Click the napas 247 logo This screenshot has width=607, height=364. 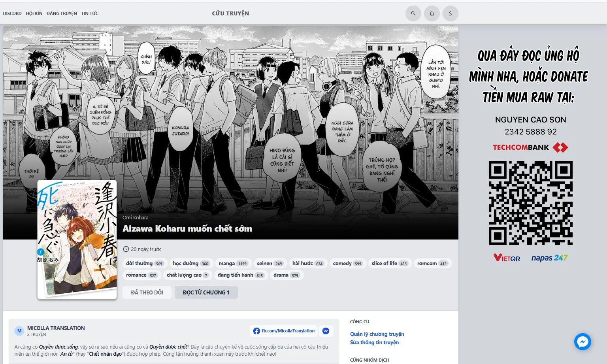pos(549,257)
